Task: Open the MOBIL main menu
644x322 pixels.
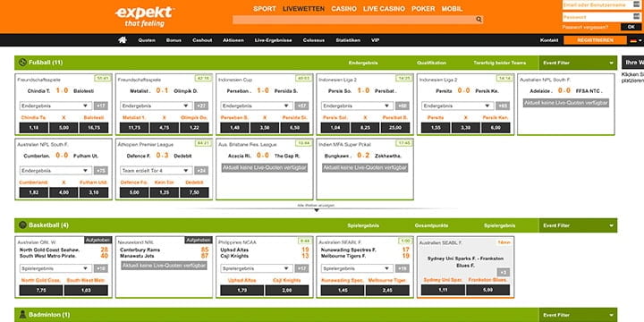Action: [452, 9]
